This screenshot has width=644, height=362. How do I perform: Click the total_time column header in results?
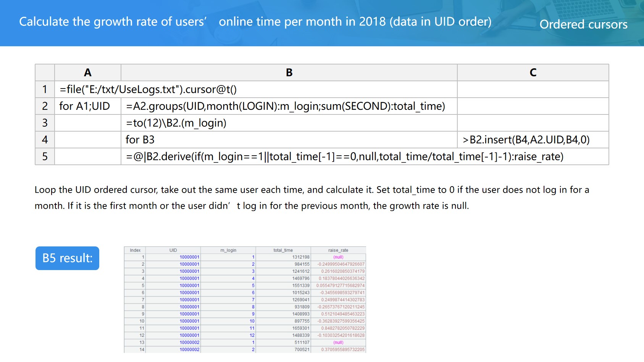[x=283, y=250]
